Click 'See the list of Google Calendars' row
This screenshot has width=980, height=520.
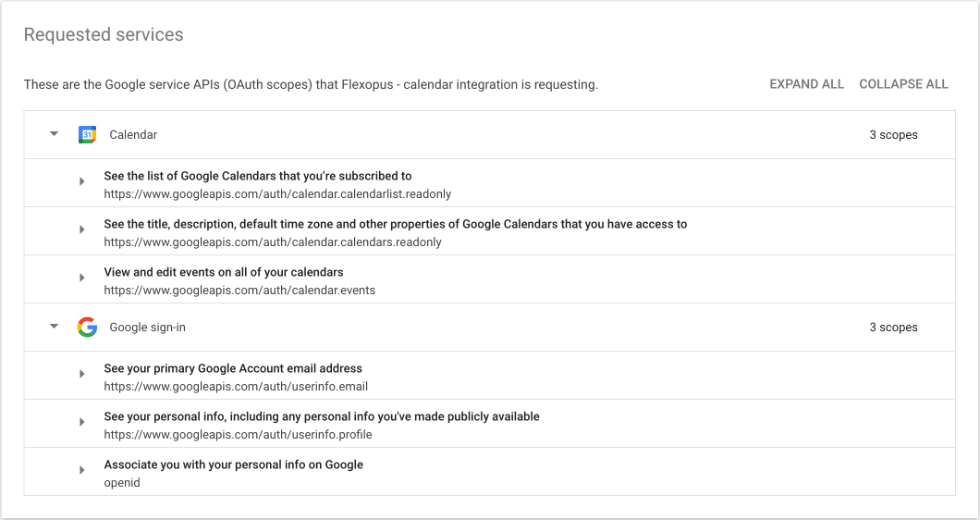258,176
